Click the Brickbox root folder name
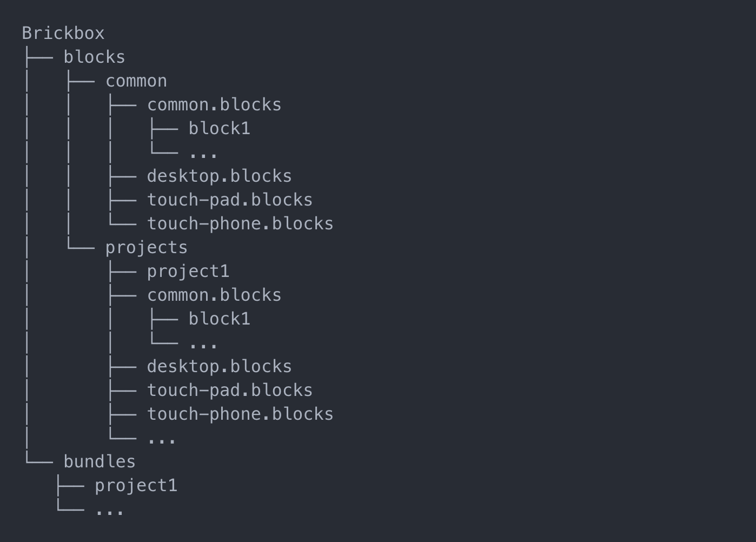Screen dimensions: 756x542 coord(63,34)
